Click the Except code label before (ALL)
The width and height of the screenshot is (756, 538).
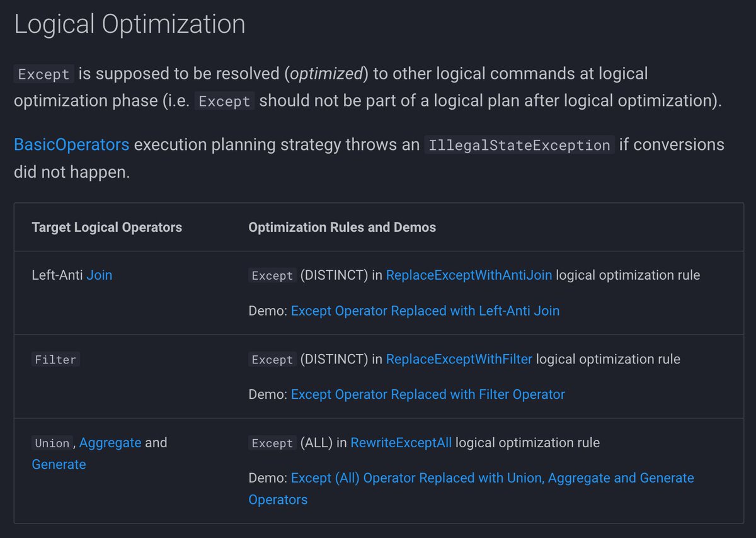click(x=272, y=444)
